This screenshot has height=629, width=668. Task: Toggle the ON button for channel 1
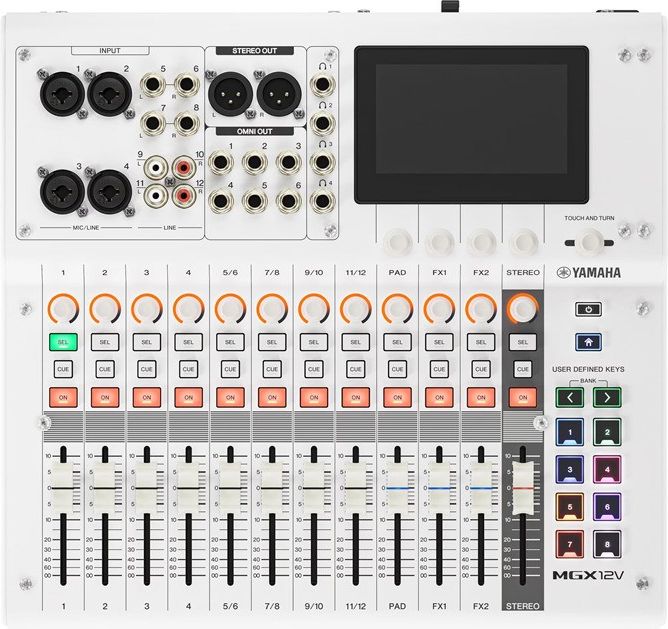tap(62, 397)
